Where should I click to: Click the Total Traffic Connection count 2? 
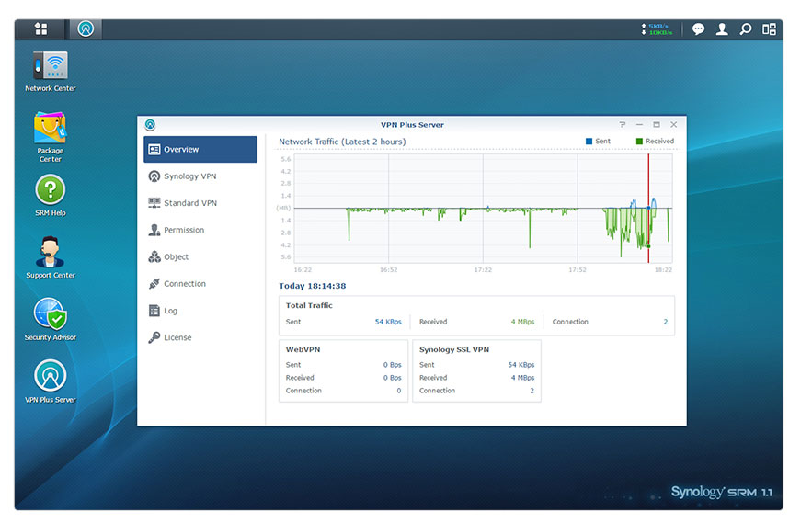[x=666, y=322]
